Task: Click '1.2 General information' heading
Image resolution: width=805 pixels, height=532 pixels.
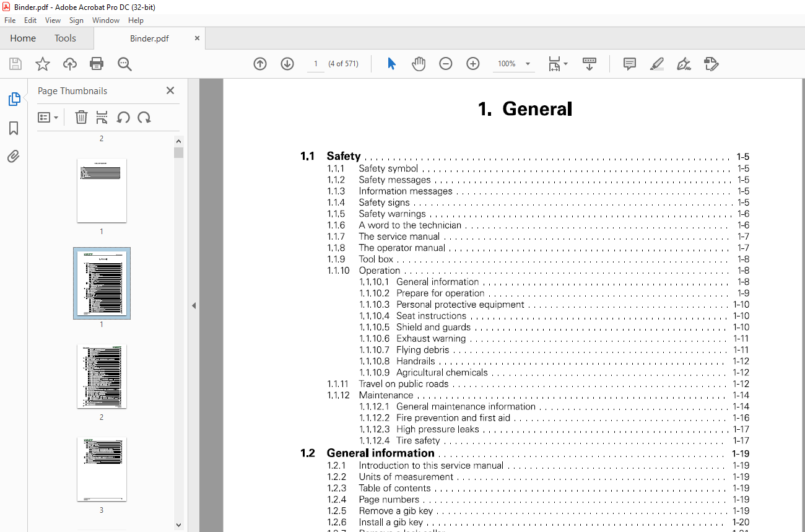Action: tap(367, 453)
